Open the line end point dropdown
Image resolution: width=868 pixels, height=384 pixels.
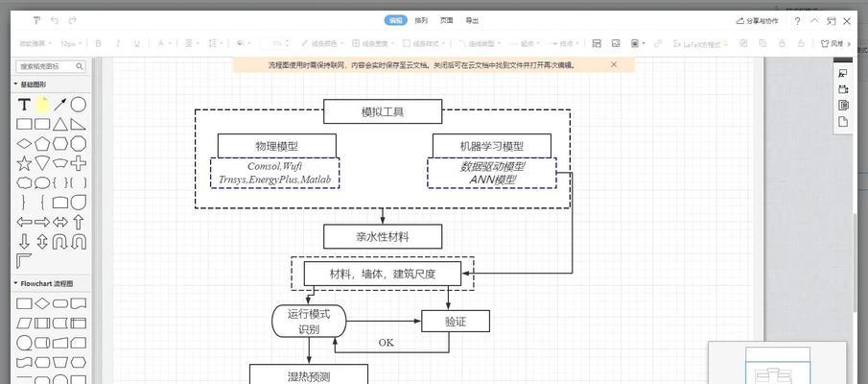565,43
